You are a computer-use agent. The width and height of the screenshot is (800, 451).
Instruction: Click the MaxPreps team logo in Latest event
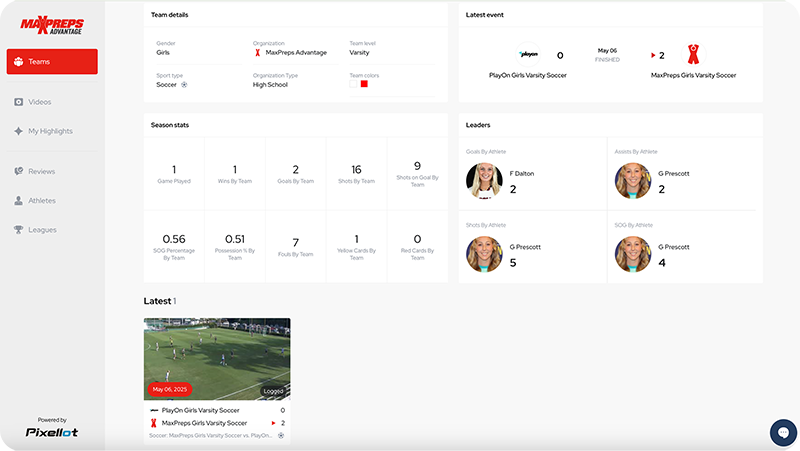click(693, 54)
